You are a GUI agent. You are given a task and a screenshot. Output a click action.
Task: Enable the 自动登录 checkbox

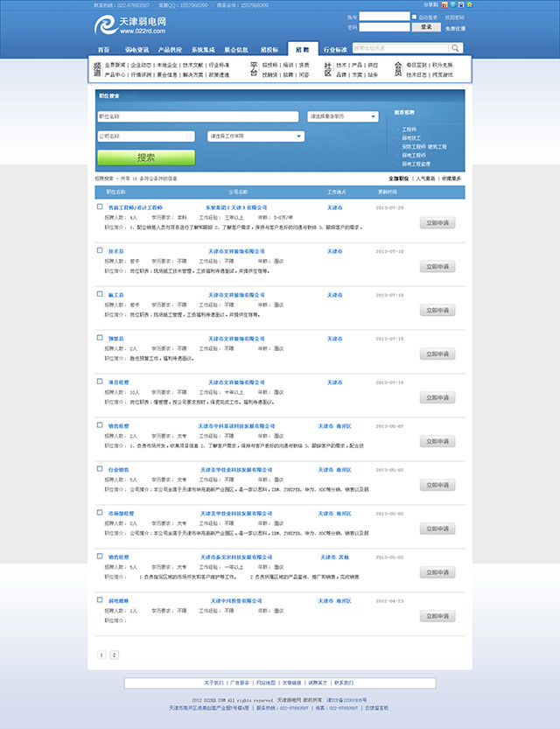[415, 17]
